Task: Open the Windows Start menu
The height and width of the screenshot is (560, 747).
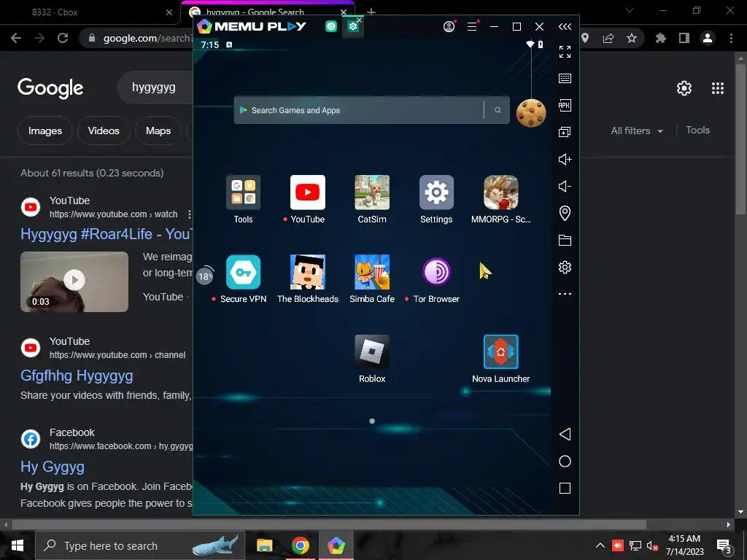Action: [18, 545]
